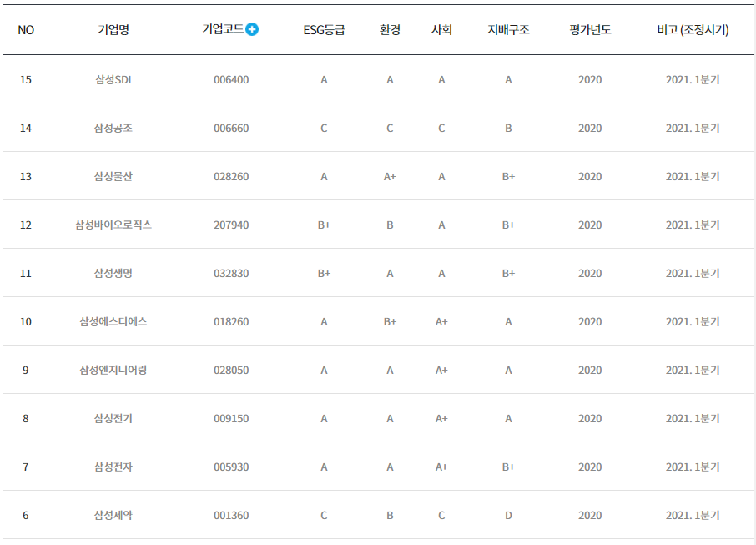Click company code 006660

(x=231, y=128)
